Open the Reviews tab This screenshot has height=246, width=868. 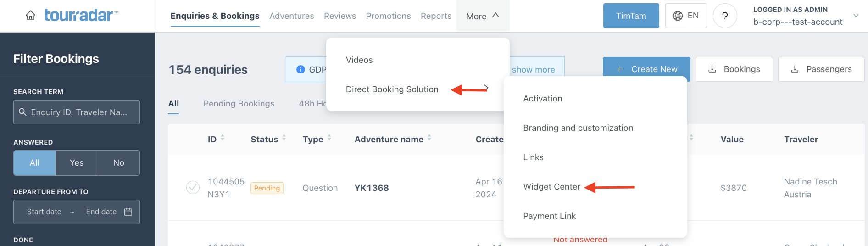340,16
